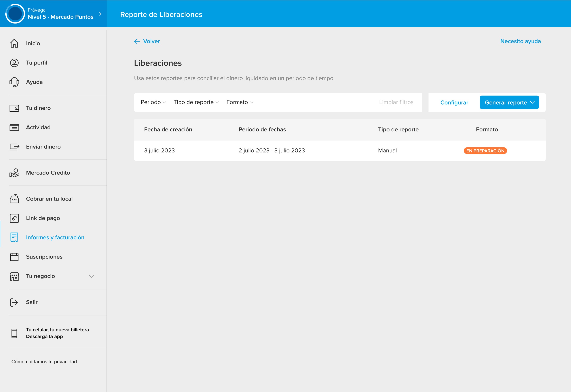This screenshot has height=392, width=571.
Task: Open Mercado Crédito via the hand-coin icon
Action: point(14,173)
